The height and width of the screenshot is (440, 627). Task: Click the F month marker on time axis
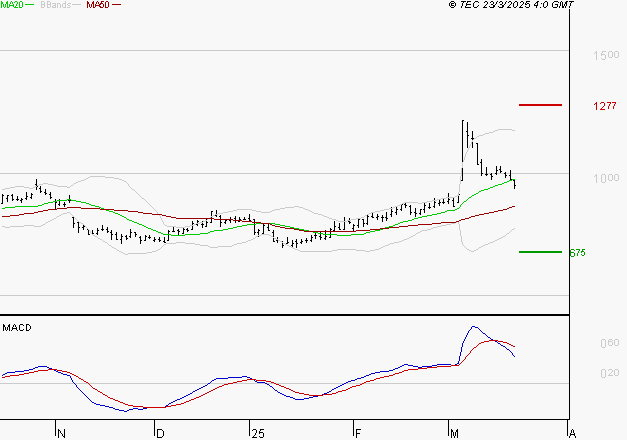tap(358, 434)
